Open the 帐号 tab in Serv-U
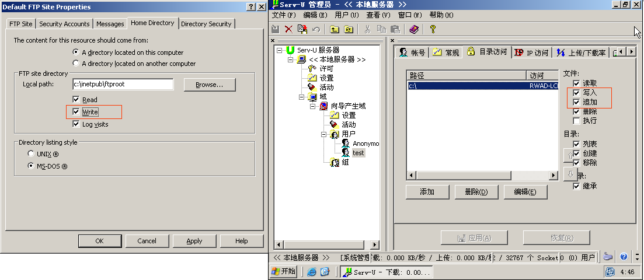The image size is (644, 280). tap(413, 52)
